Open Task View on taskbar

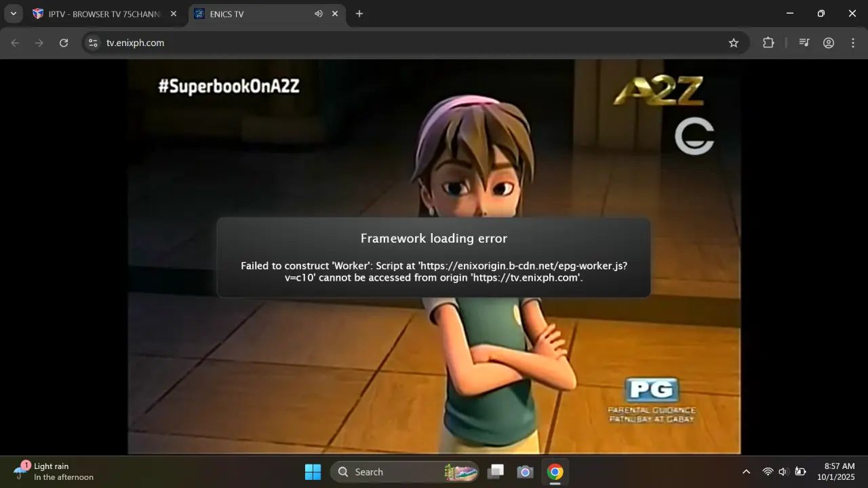point(496,472)
